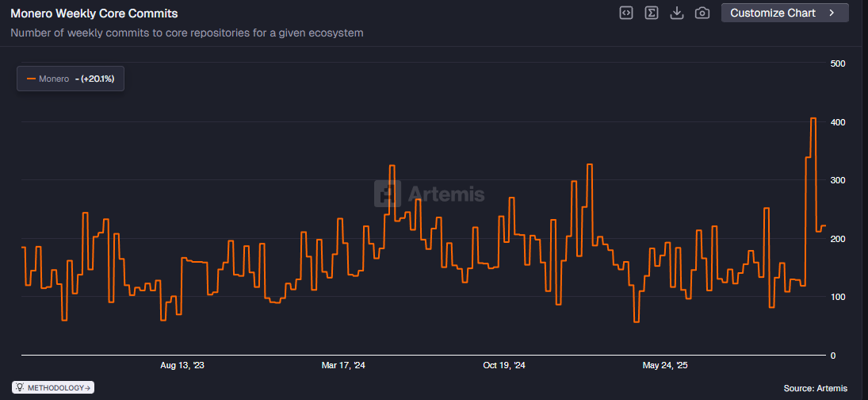Click the arrow in the Methodology badge

pyautogui.click(x=87, y=388)
